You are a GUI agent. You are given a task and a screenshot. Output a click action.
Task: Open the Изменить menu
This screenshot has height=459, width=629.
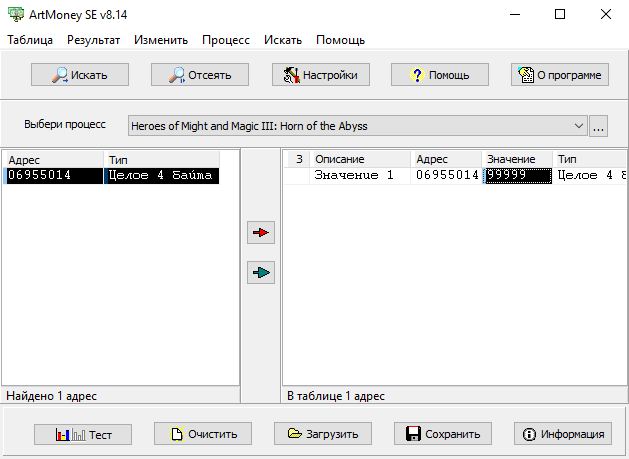coord(161,40)
